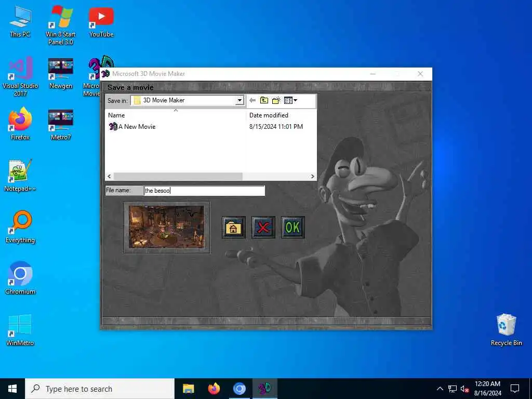Image resolution: width=532 pixels, height=399 pixels.
Task: Select the WinMetro desktop shortcut
Action: [20, 330]
